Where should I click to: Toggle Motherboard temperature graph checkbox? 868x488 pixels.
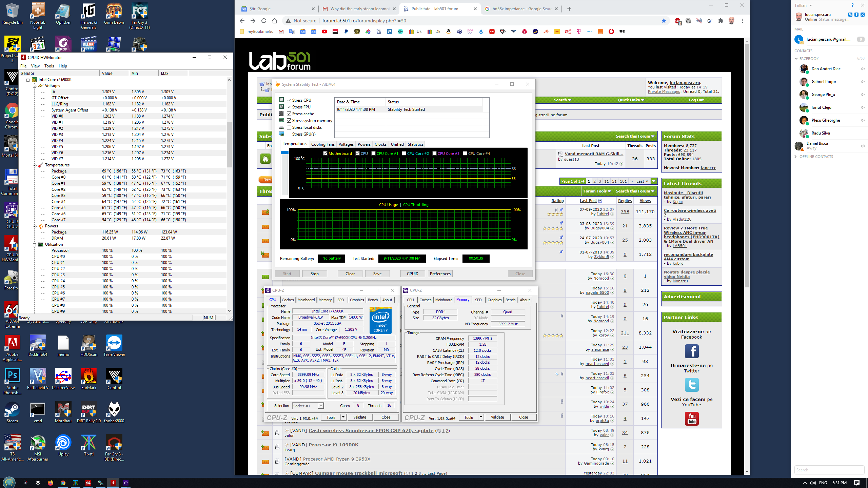pyautogui.click(x=325, y=154)
